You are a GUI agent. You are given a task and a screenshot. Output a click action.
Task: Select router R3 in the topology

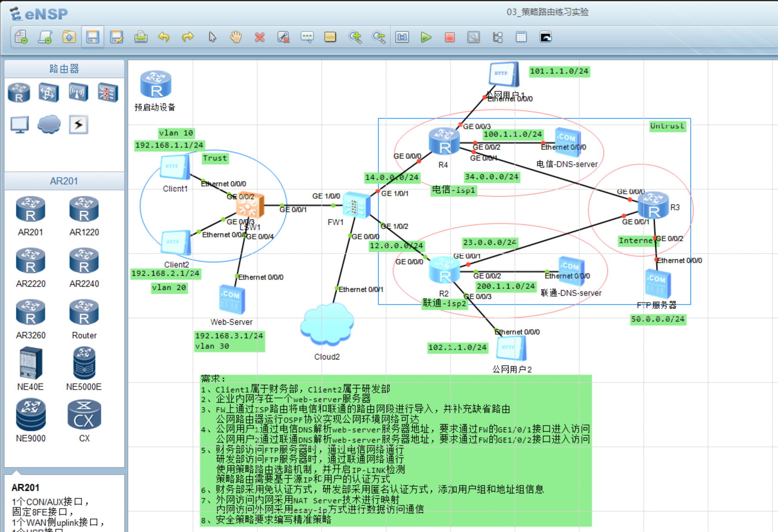[653, 206]
